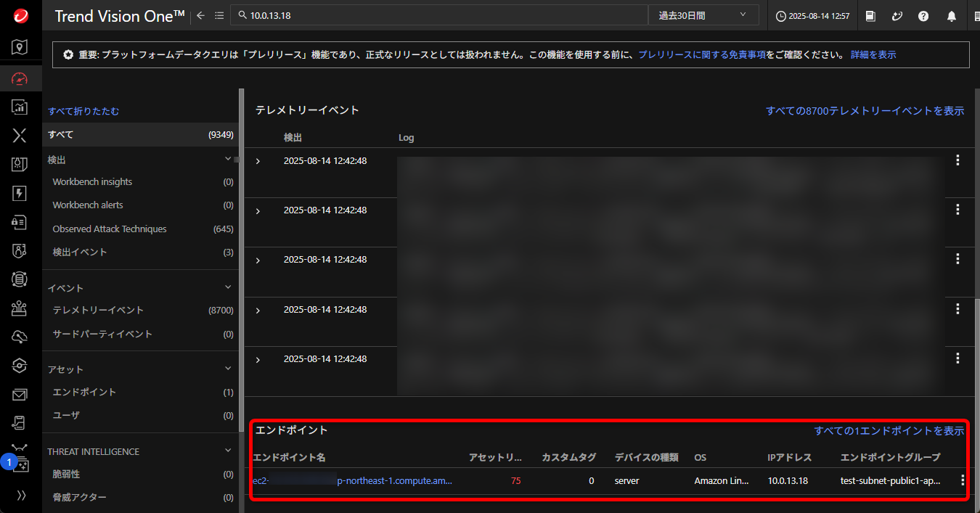
Task: Open the X-shaped XDR sidebar icon
Action: [x=20, y=135]
